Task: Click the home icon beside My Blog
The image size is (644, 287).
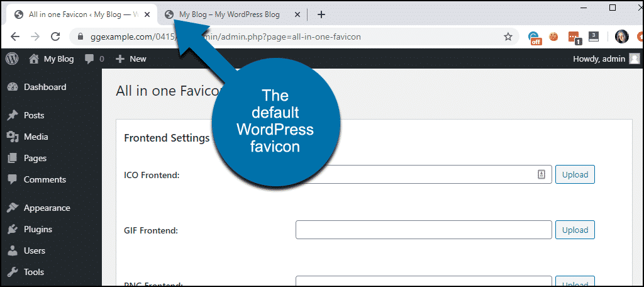Action: point(35,59)
